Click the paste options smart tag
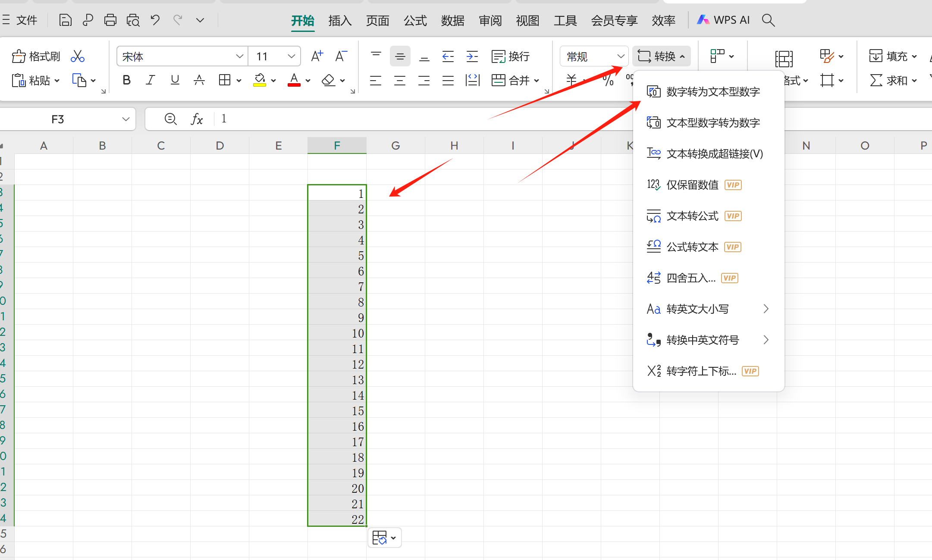Image resolution: width=932 pixels, height=560 pixels. [x=384, y=538]
